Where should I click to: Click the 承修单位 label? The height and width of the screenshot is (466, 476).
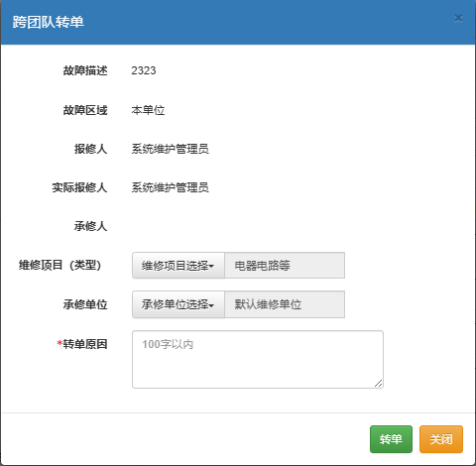point(85,304)
